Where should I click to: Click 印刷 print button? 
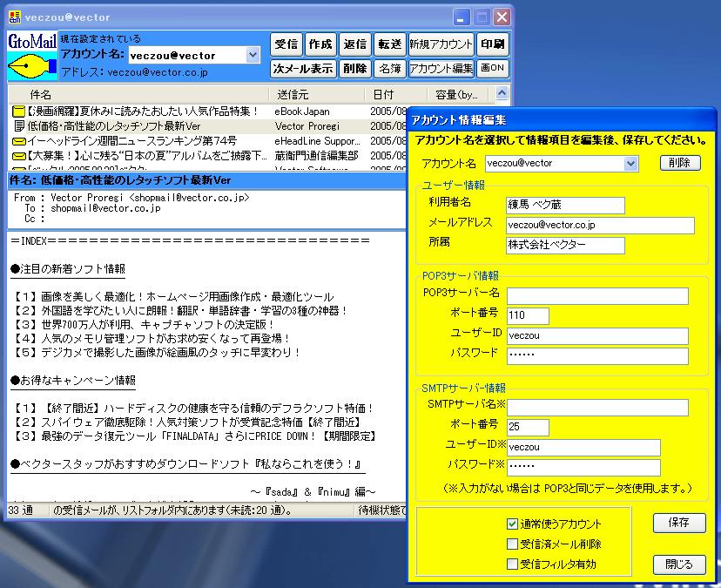(x=493, y=44)
